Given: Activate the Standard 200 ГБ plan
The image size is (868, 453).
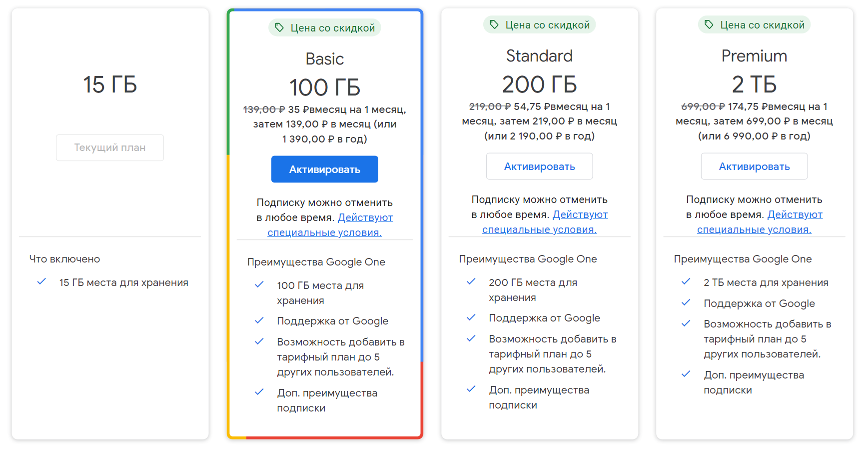Looking at the screenshot, I should 539,166.
